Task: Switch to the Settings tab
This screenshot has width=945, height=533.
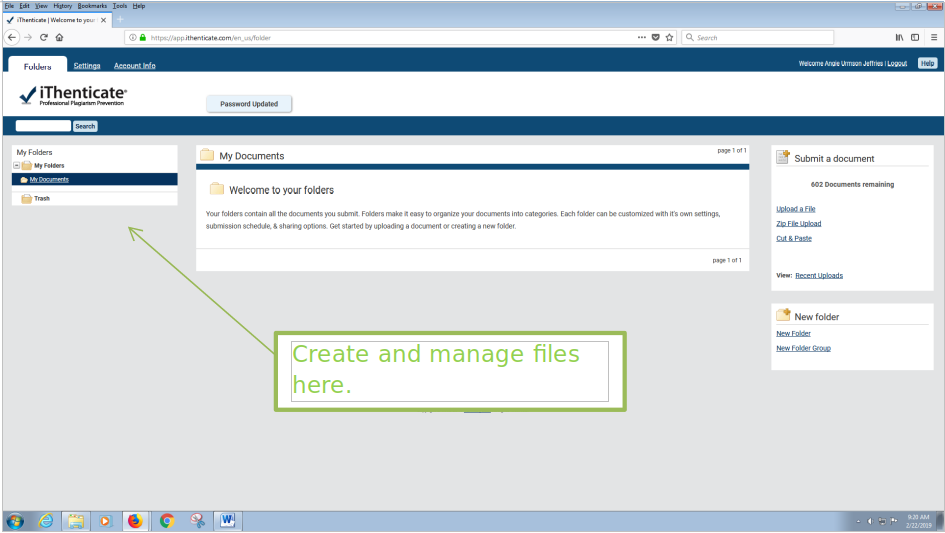Action: click(x=87, y=66)
